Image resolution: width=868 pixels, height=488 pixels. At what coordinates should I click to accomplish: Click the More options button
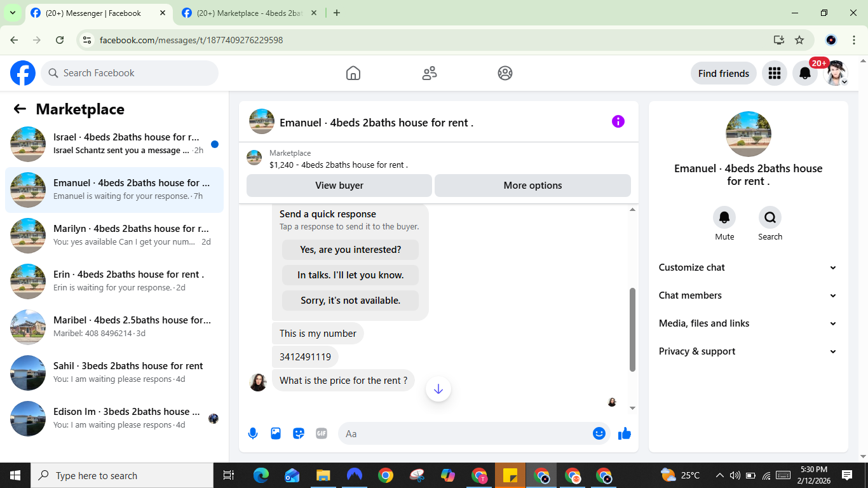(x=532, y=186)
